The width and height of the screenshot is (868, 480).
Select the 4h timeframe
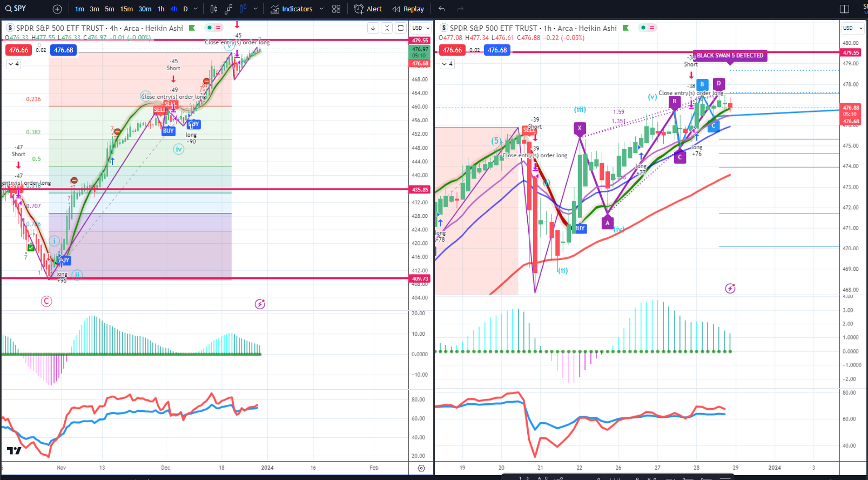point(174,9)
